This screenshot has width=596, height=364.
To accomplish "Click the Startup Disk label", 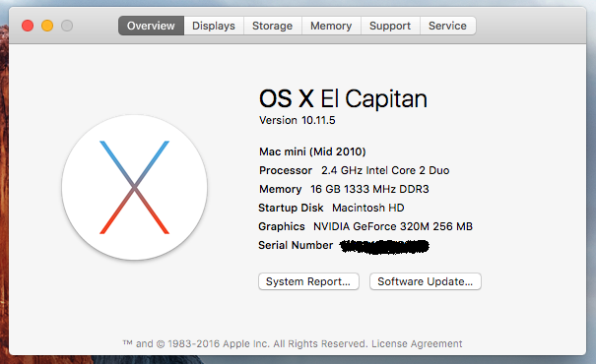I will (x=291, y=208).
